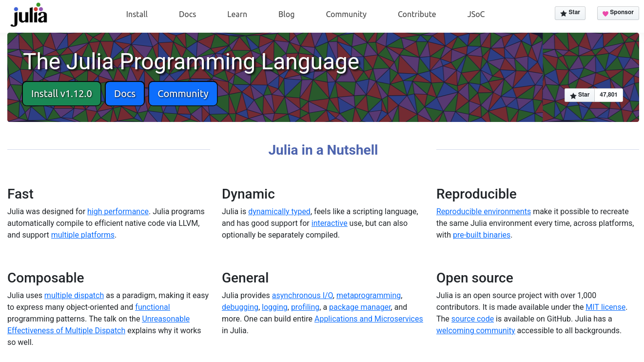The height and width of the screenshot is (362, 644).
Task: Click the heart Sponsor button
Action: coord(618,13)
